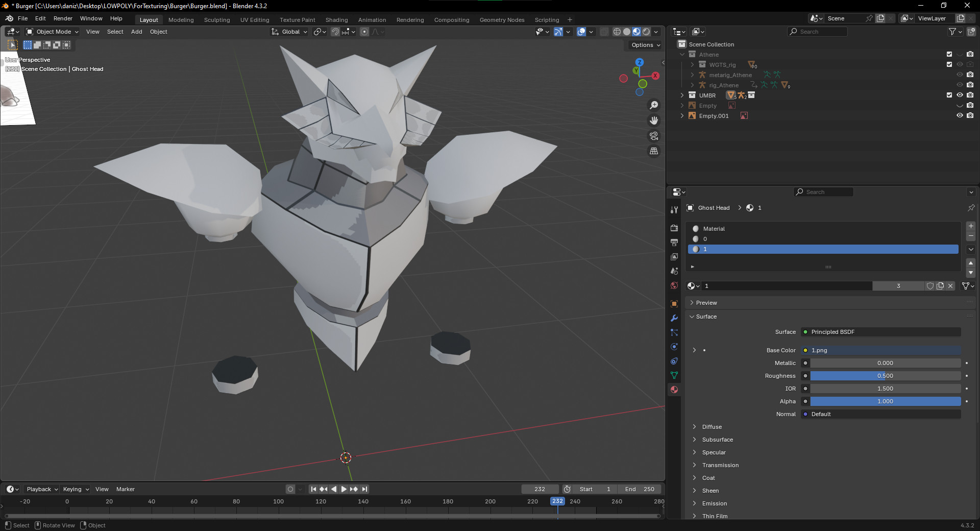980x531 pixels.
Task: Select material preview shading
Action: tap(636, 32)
